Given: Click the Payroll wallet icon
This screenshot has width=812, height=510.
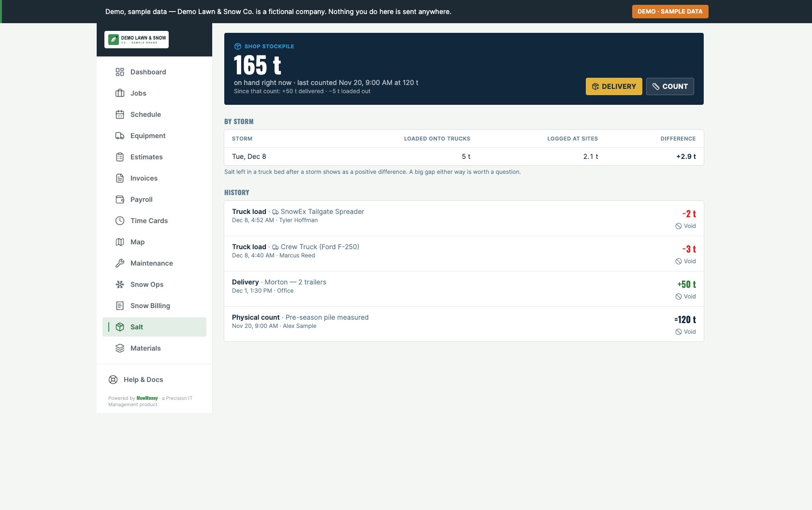Looking at the screenshot, I should [120, 199].
